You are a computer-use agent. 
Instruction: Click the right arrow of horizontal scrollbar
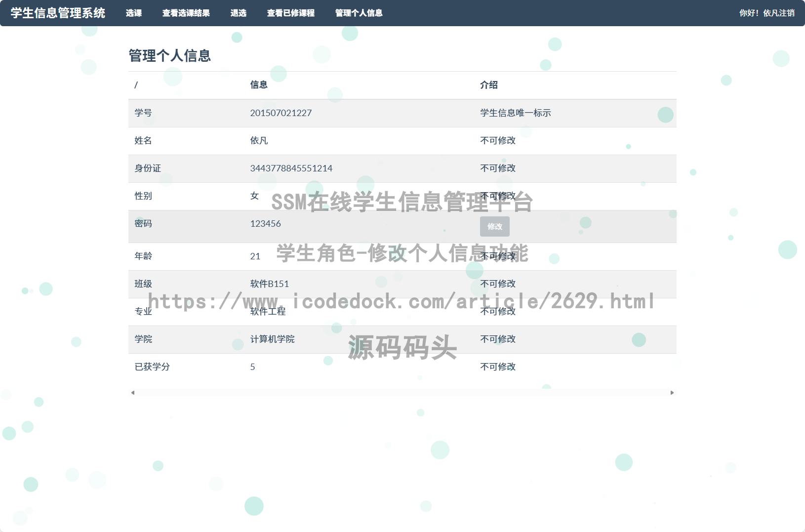coord(672,392)
